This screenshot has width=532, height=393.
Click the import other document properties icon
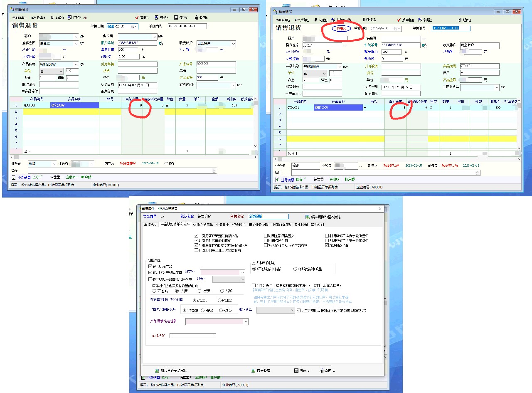[x=157, y=370]
